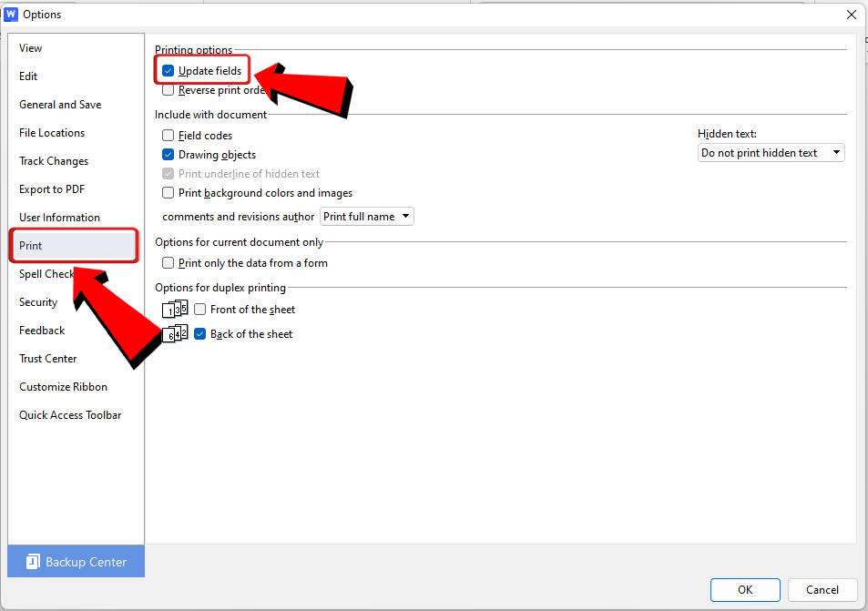The image size is (868, 611).
Task: Open the Customize Ribbon settings
Action: pyautogui.click(x=63, y=386)
